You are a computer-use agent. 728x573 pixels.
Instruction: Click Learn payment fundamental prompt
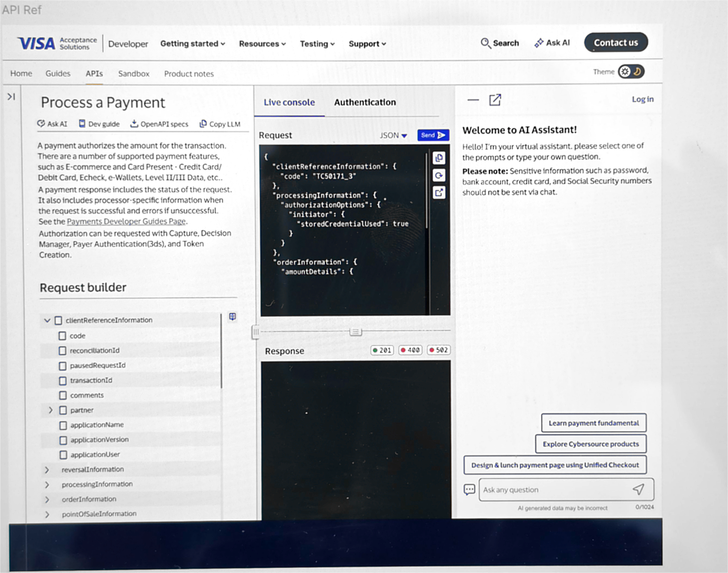(x=594, y=423)
